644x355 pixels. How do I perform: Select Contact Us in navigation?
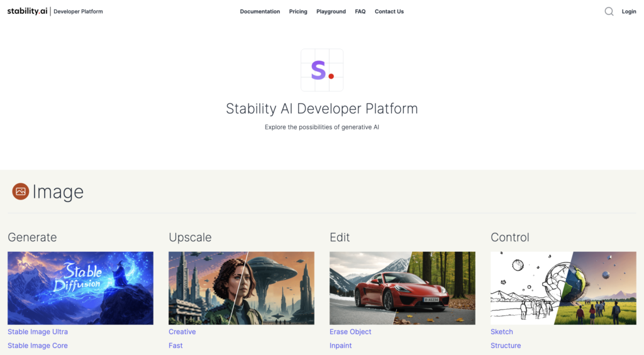click(389, 11)
